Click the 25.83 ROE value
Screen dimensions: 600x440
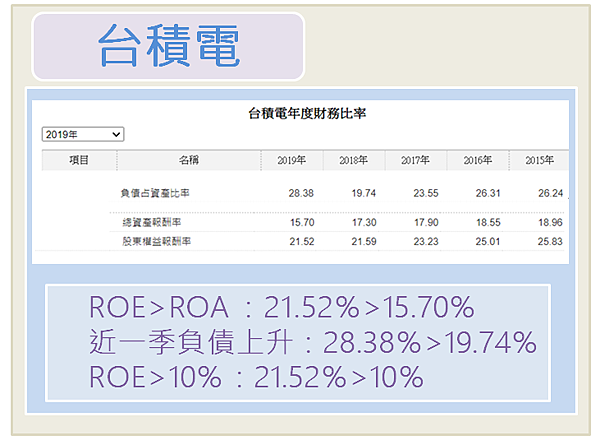(x=550, y=241)
